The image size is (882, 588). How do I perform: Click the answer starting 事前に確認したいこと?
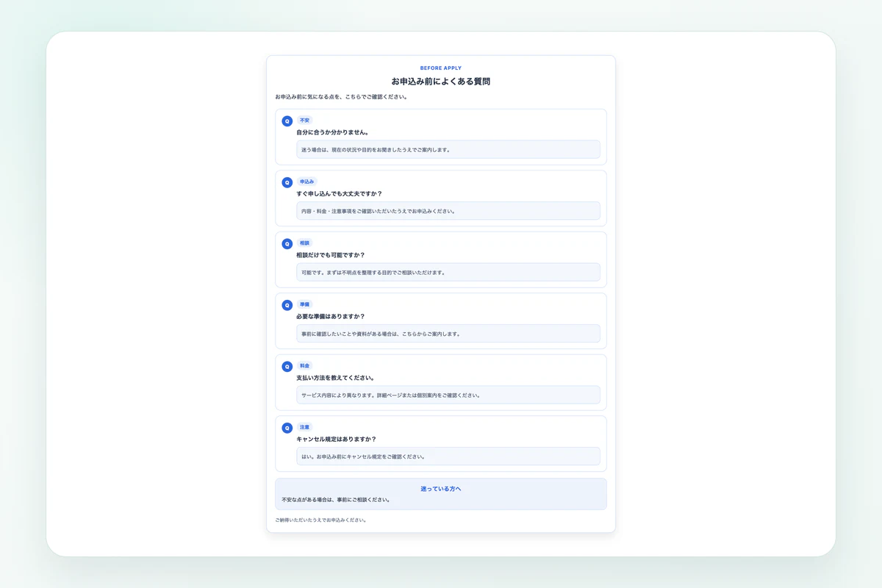click(448, 334)
